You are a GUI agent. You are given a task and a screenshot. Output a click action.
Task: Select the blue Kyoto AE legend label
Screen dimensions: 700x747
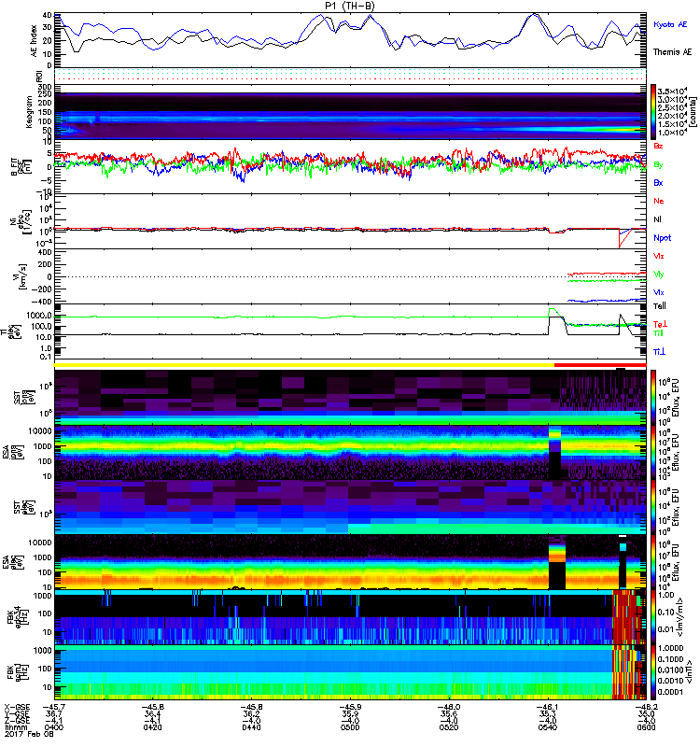coord(670,24)
